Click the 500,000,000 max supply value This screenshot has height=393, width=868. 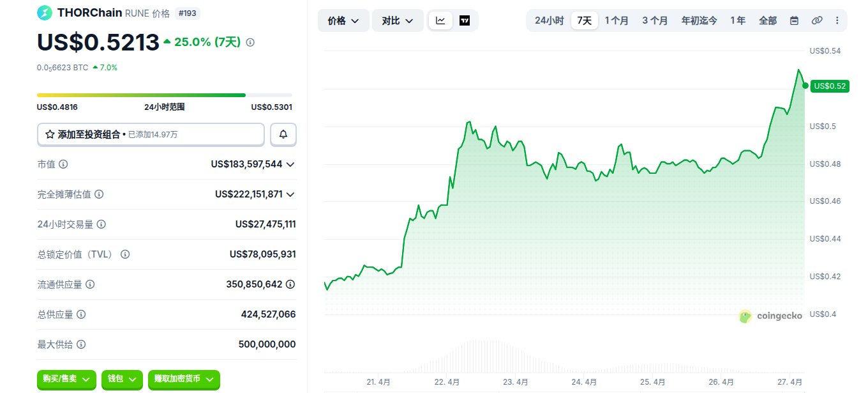267,344
